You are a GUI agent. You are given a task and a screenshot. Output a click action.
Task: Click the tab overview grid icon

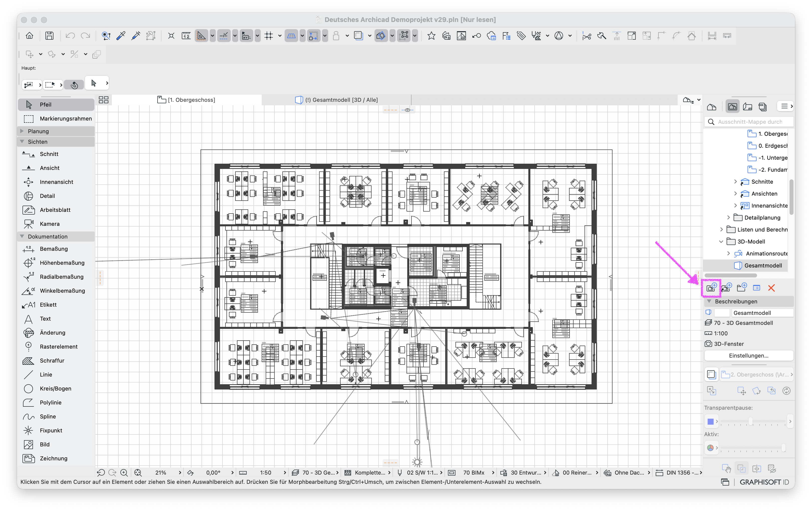(104, 100)
